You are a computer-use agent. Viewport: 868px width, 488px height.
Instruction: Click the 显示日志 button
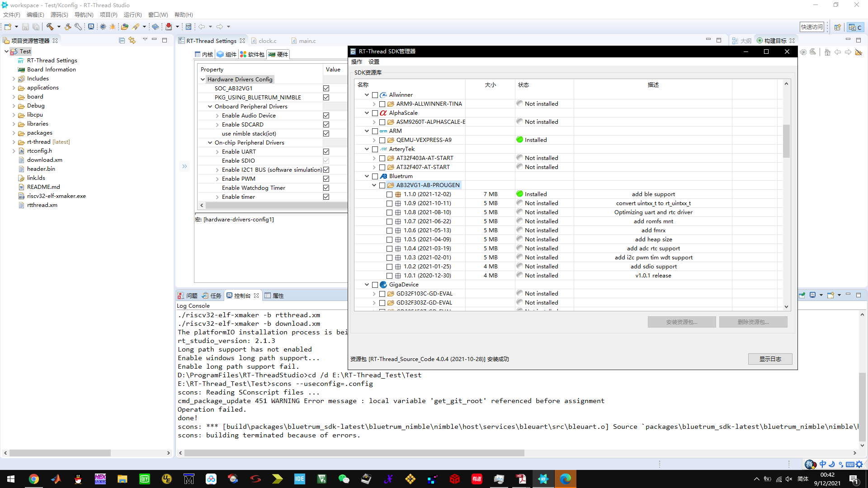coord(770,359)
